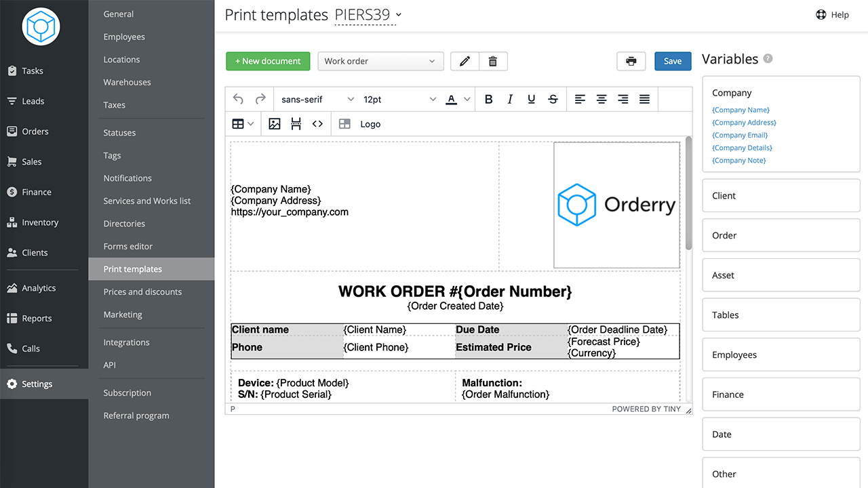Insert the {Company Email} variable
Image resolution: width=868 pixels, height=488 pixels.
(x=740, y=135)
